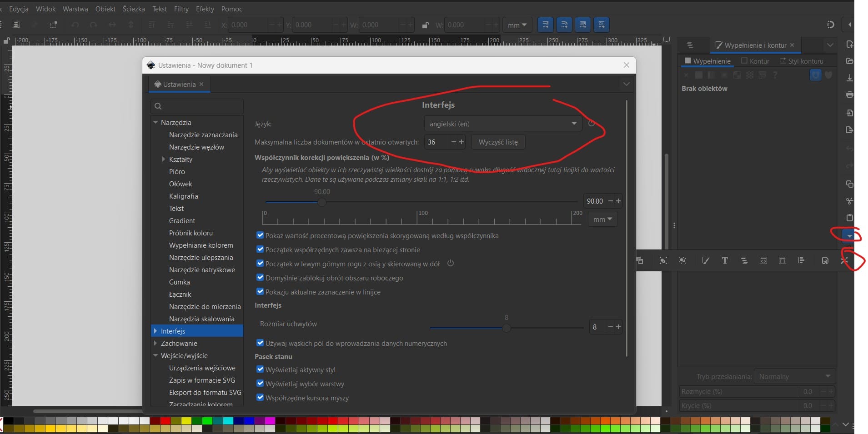The width and height of the screenshot is (868, 434).
Task: Click the XML editor icon
Action: [763, 260]
